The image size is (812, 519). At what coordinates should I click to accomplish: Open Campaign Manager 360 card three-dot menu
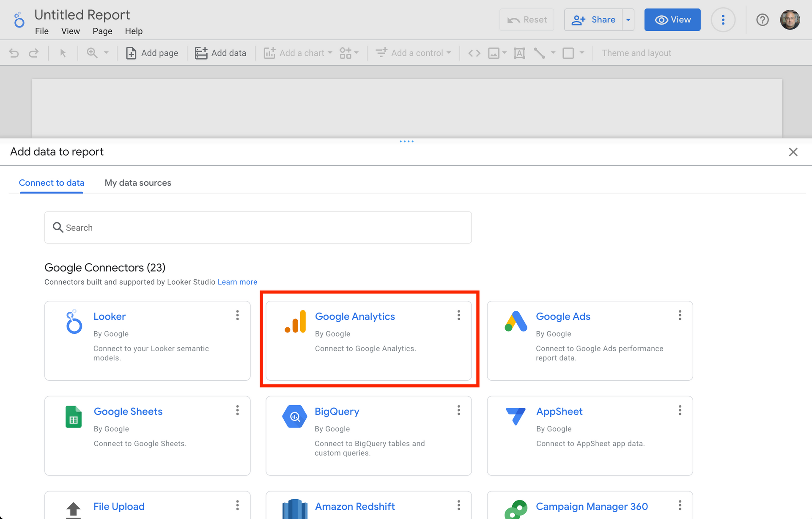(680, 505)
